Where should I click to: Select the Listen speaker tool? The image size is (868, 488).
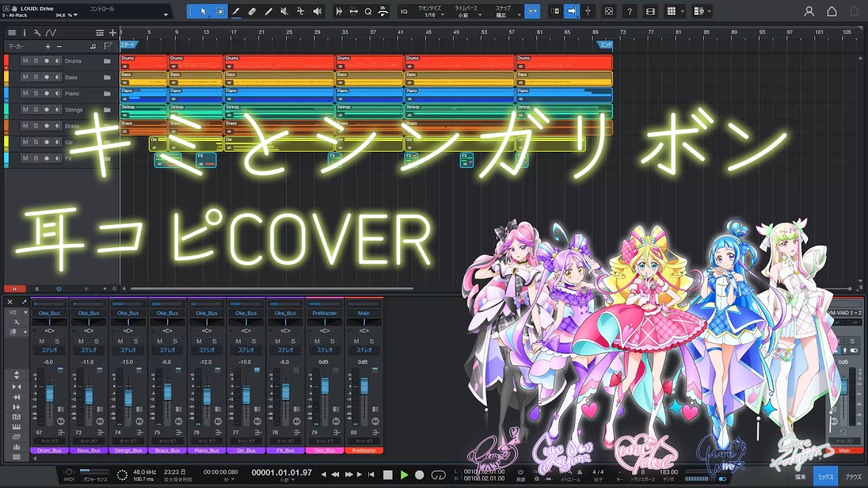[317, 12]
